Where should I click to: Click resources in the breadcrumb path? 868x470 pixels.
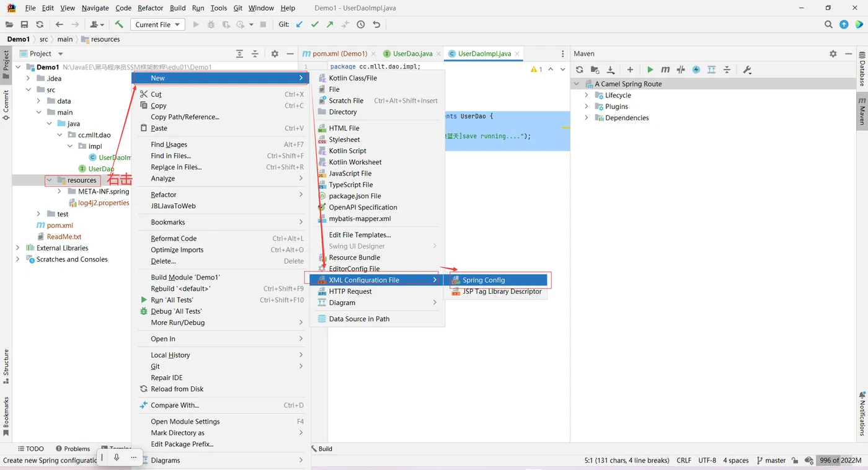click(105, 39)
